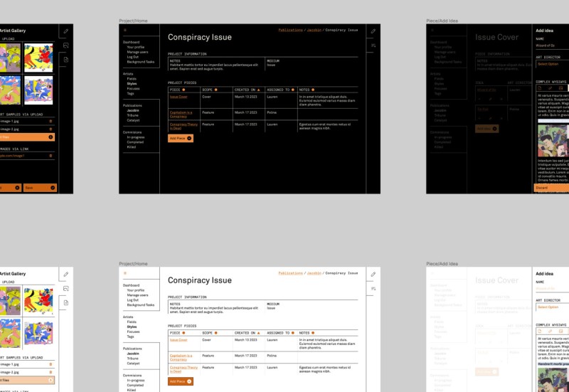The height and width of the screenshot is (392, 569).
Task: Open the 'Issue Cover' link in light table
Action: (x=179, y=339)
